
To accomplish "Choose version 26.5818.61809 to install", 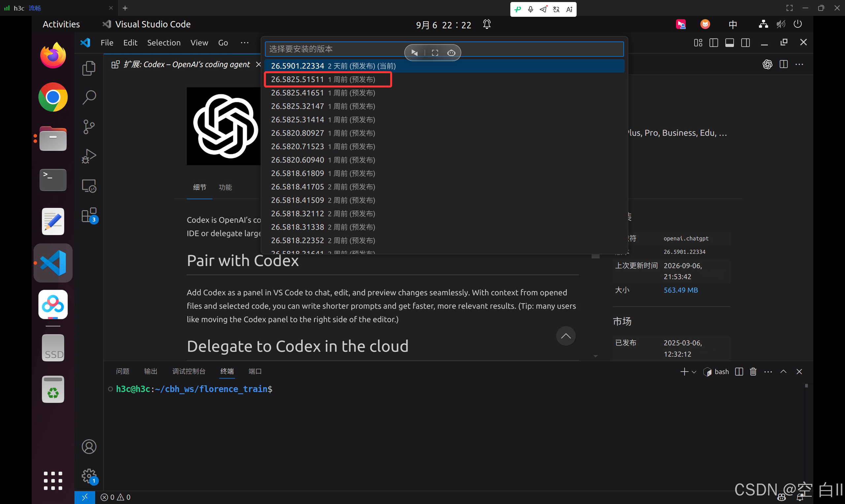I will click(444, 173).
